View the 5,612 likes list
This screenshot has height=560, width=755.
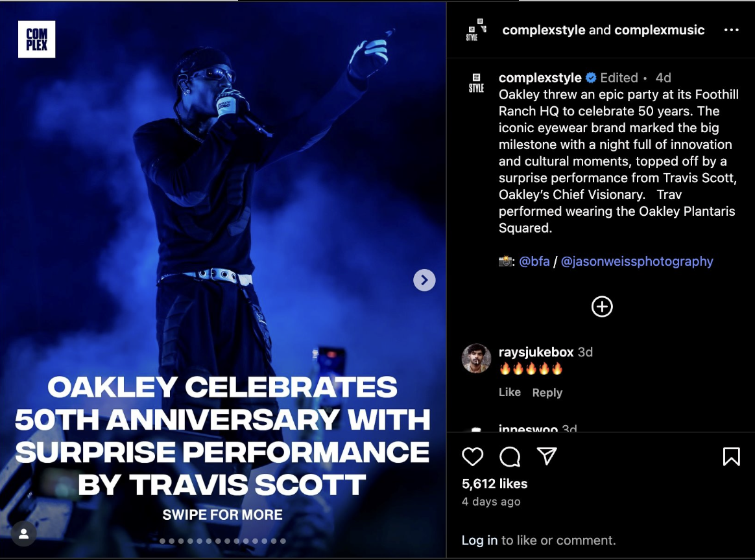coord(494,484)
